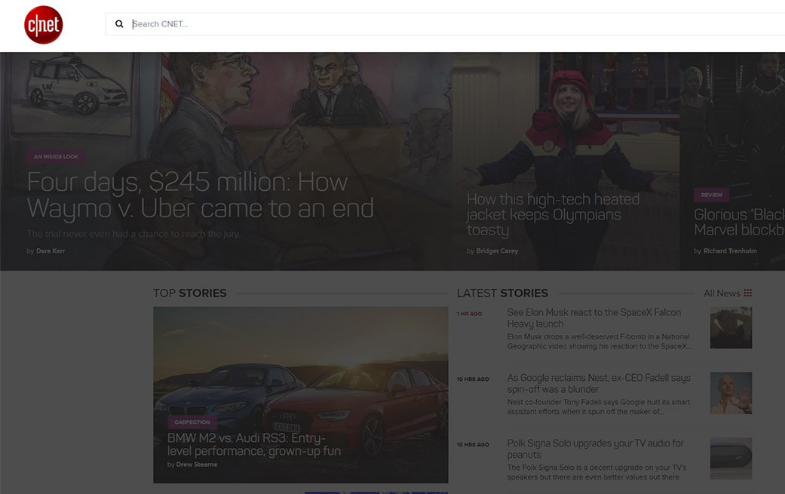Click the Tony Fadell story thumbnail
785x494 pixels.
click(x=731, y=393)
